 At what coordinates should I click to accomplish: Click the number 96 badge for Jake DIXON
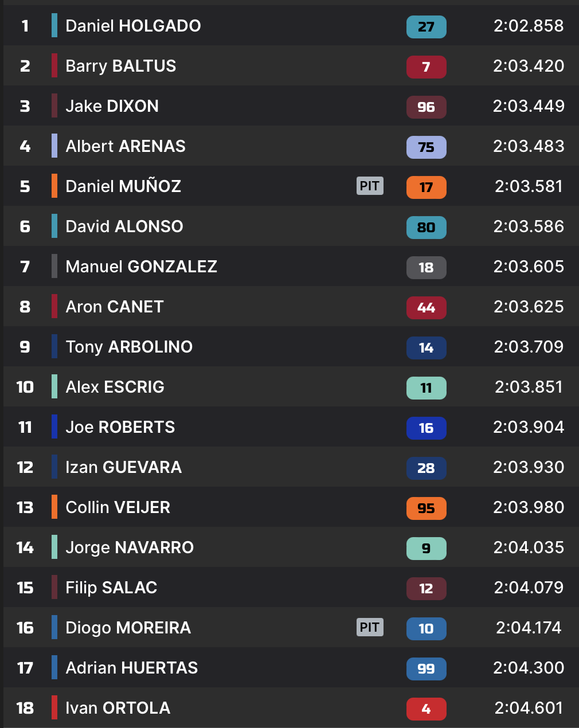click(x=426, y=107)
